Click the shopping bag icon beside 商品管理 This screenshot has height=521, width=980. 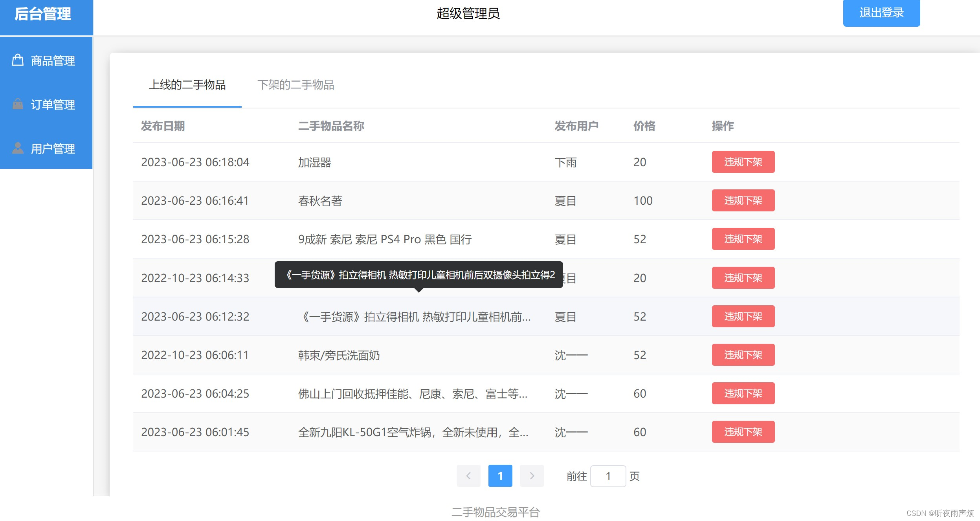click(18, 60)
